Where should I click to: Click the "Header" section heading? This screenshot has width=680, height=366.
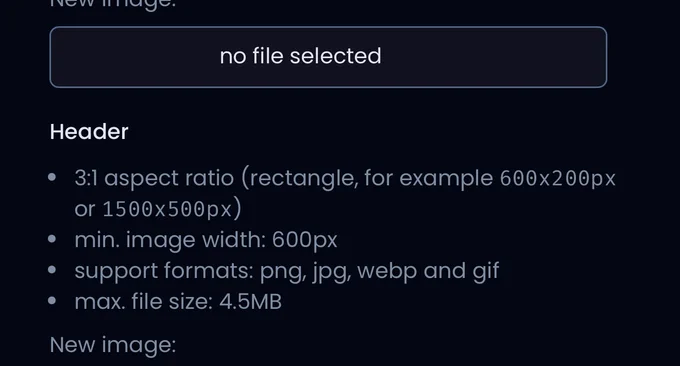(x=89, y=131)
